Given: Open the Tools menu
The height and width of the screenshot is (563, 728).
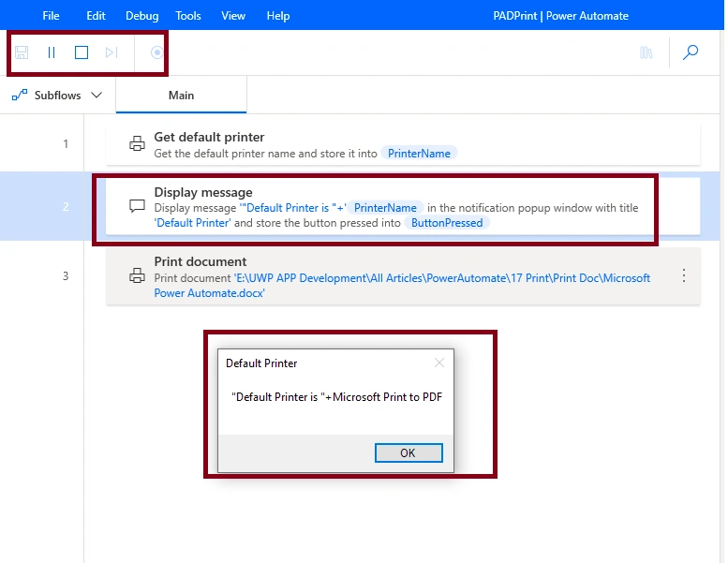Looking at the screenshot, I should pos(188,16).
